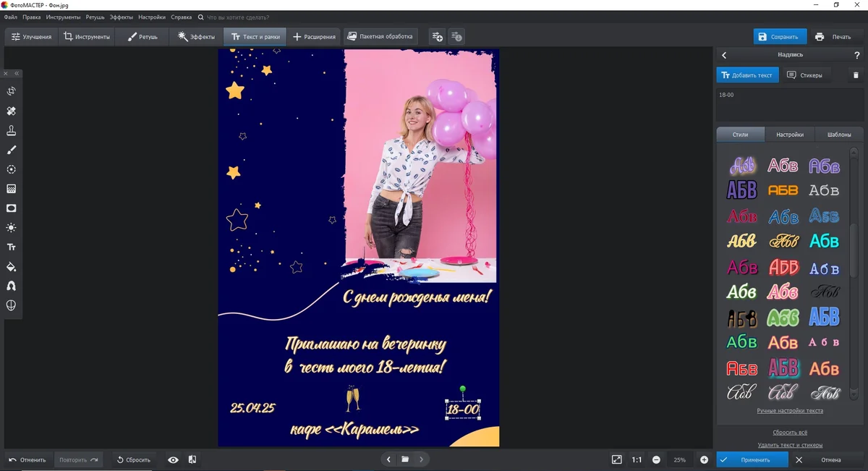
Task: Select the hair recolor tool icon
Action: (x=12, y=287)
